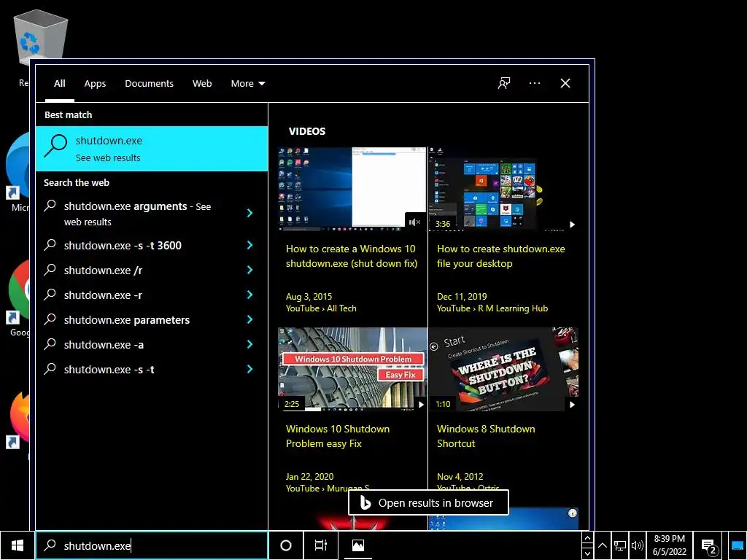This screenshot has height=560, width=747.
Task: Expand arrow for shutdown.exe -s -t 3600
Action: tap(249, 245)
